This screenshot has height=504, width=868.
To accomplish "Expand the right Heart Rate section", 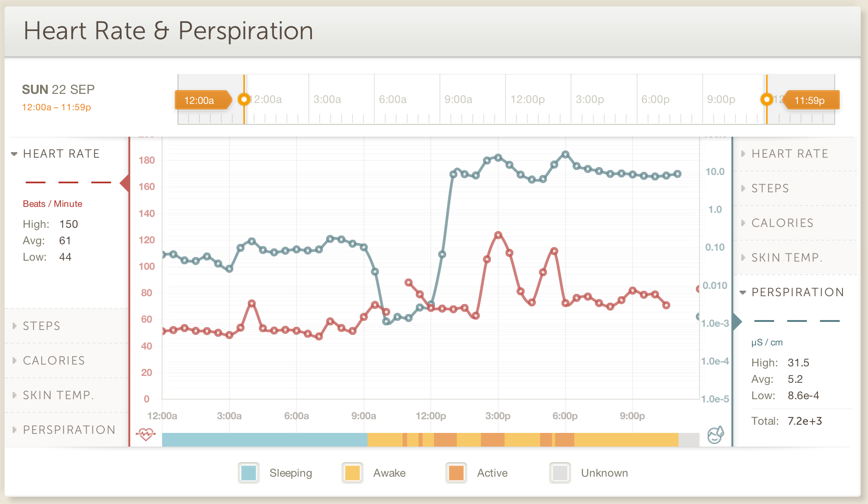I will click(x=789, y=154).
